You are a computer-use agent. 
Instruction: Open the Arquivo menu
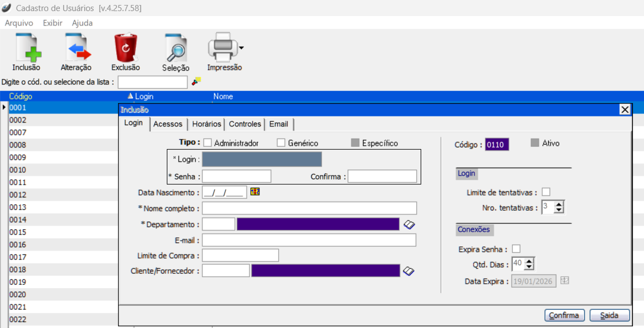pyautogui.click(x=19, y=23)
